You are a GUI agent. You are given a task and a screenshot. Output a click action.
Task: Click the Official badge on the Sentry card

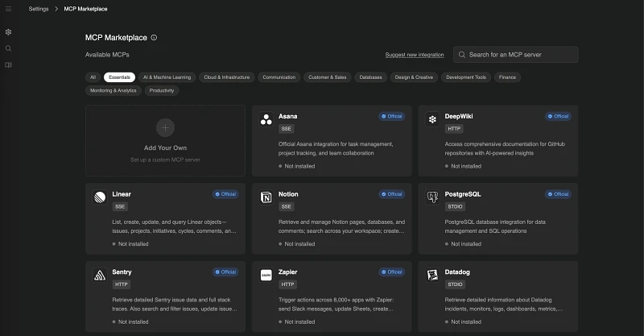click(x=225, y=272)
